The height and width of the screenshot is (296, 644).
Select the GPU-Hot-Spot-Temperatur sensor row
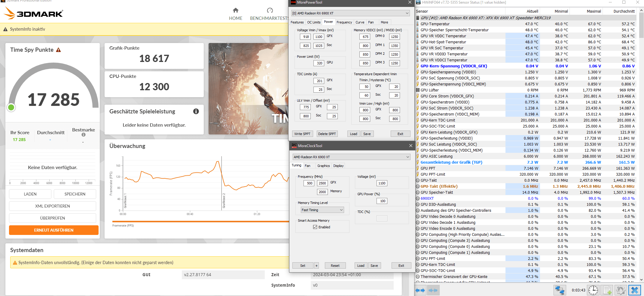pos(526,42)
